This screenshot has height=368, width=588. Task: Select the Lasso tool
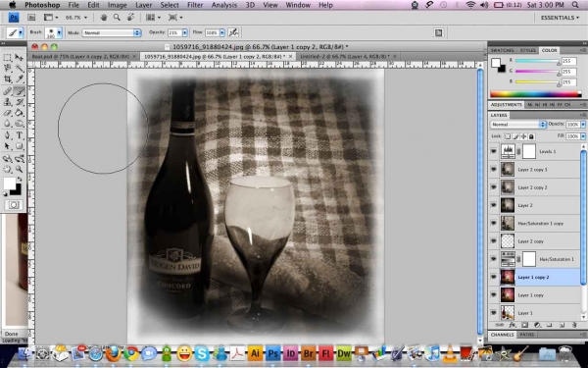coord(8,69)
